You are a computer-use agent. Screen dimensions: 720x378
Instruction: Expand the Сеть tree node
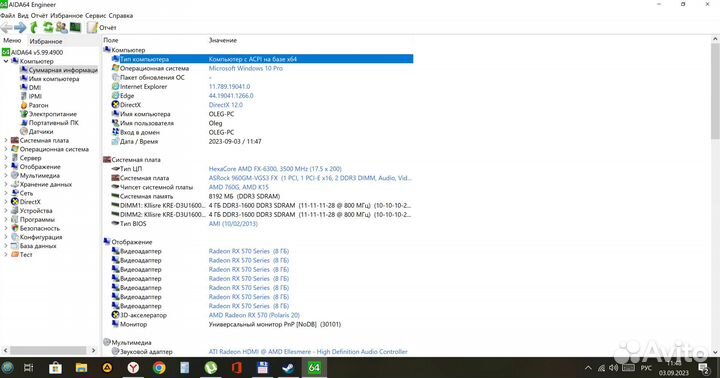coord(6,193)
